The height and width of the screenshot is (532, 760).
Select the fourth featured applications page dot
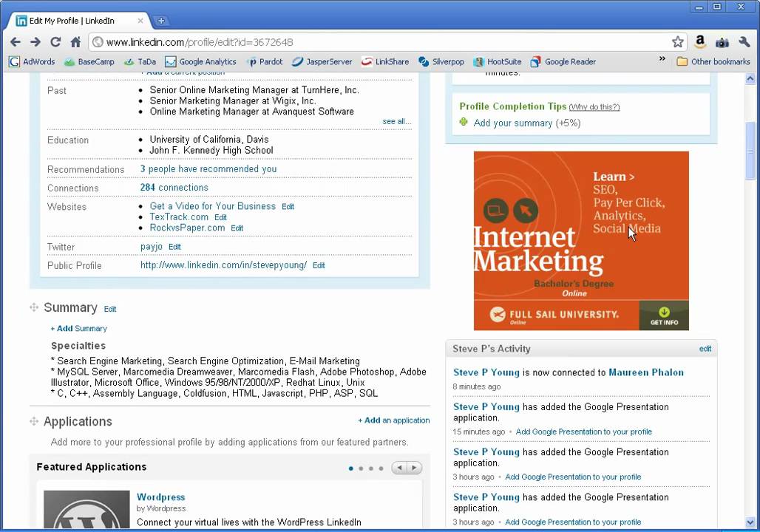pyautogui.click(x=381, y=468)
